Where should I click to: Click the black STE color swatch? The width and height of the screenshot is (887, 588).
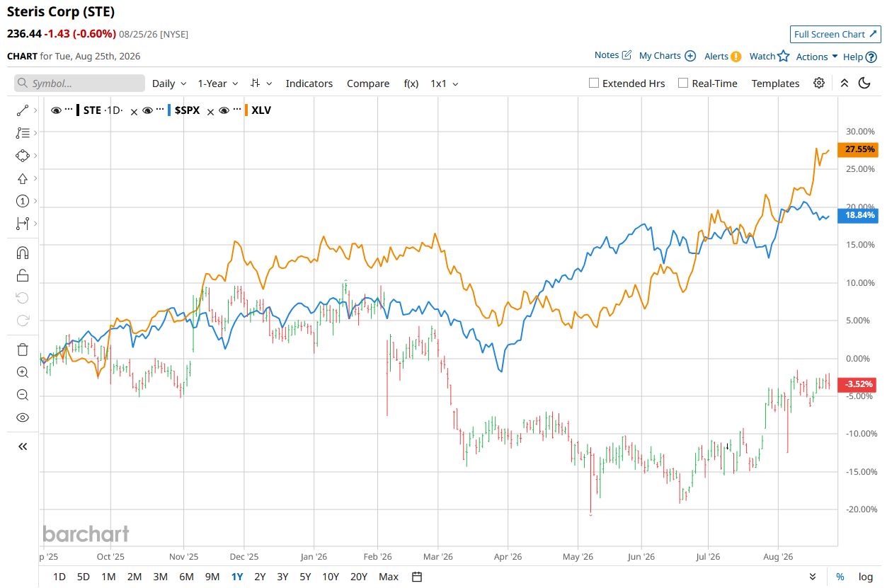(x=78, y=110)
